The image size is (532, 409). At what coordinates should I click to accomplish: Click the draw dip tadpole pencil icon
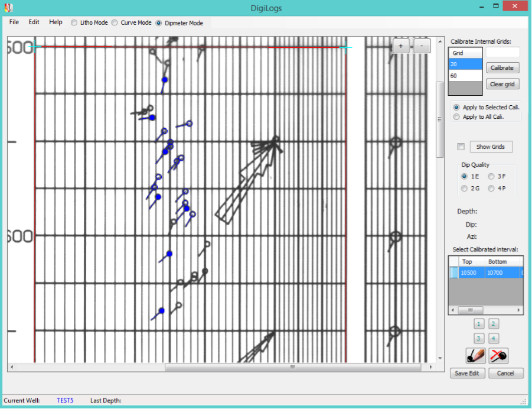coord(476,355)
